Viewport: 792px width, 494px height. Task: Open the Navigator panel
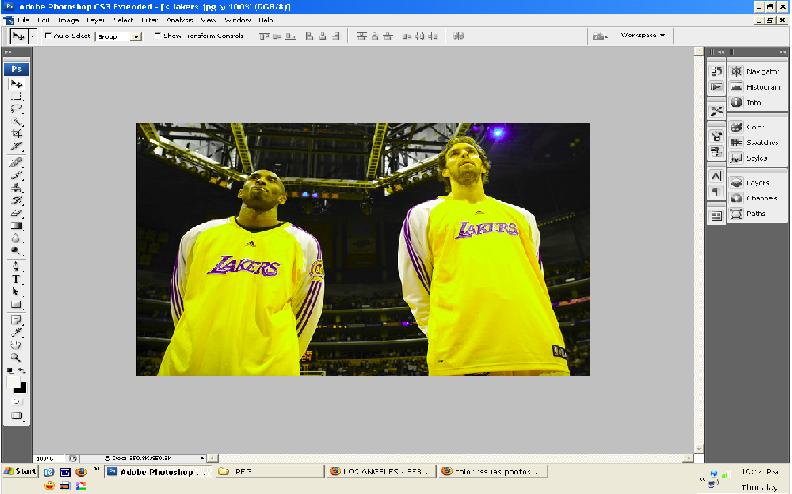[757, 71]
